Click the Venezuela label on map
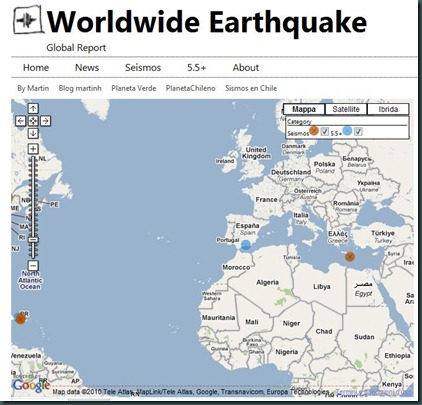Image resolution: width=422 pixels, height=405 pixels. click(x=26, y=356)
